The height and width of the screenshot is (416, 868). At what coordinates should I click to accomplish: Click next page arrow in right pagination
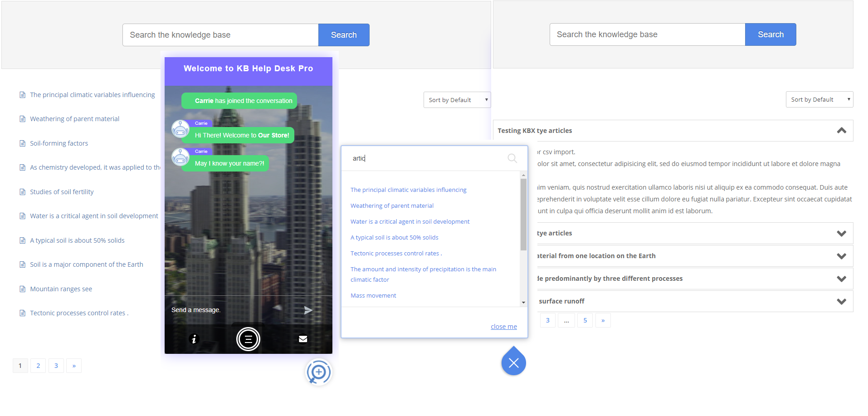[x=603, y=320]
